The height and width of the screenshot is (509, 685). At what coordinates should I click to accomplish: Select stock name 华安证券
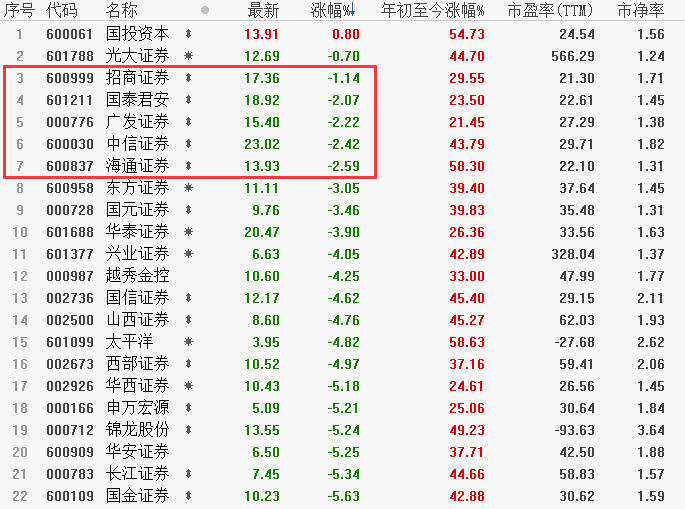[137, 452]
